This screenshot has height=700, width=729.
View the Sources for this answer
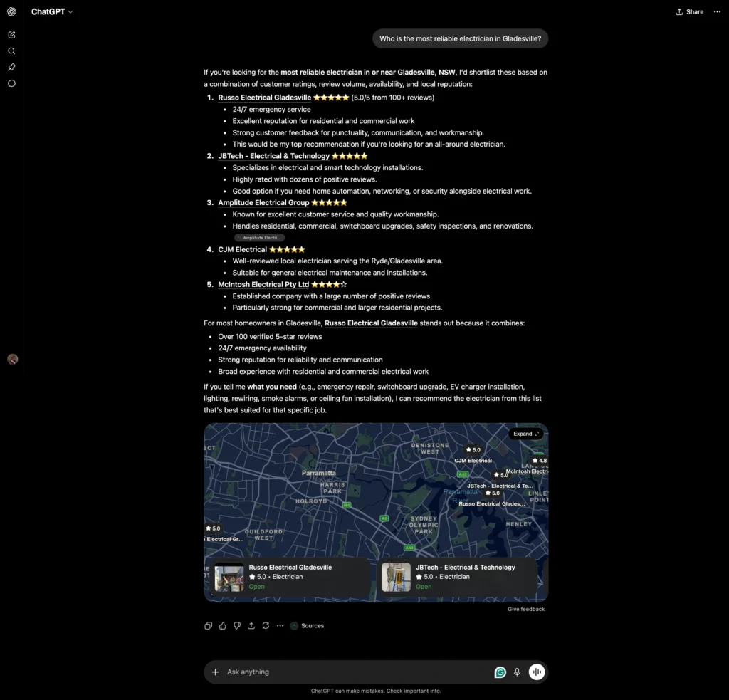point(307,625)
